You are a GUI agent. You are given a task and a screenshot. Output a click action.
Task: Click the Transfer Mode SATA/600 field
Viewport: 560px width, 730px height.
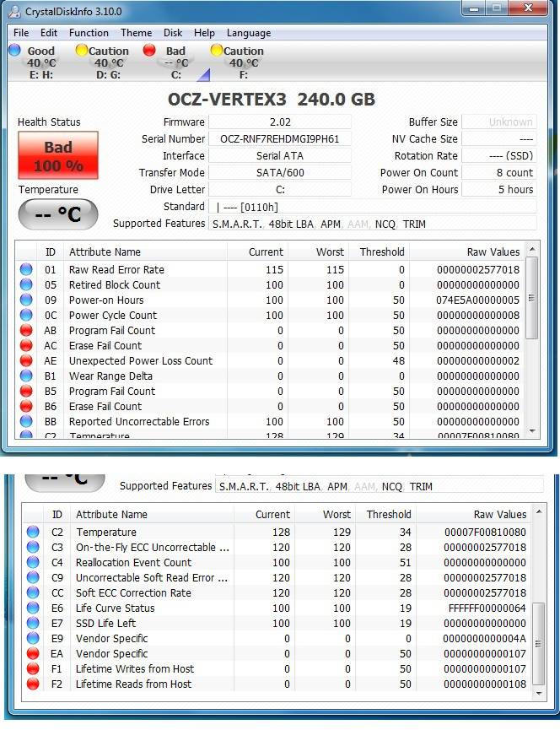[x=280, y=173]
